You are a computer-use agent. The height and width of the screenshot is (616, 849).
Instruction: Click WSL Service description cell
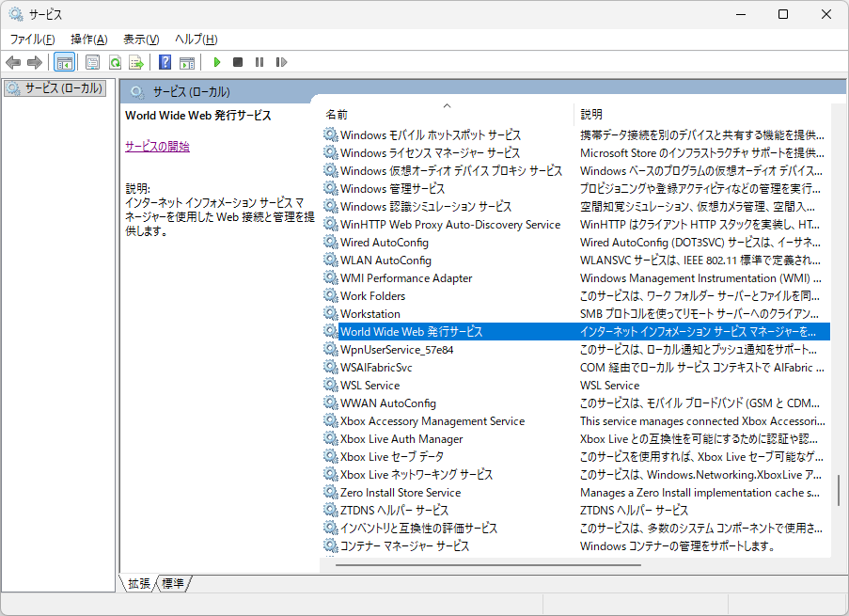pos(609,386)
